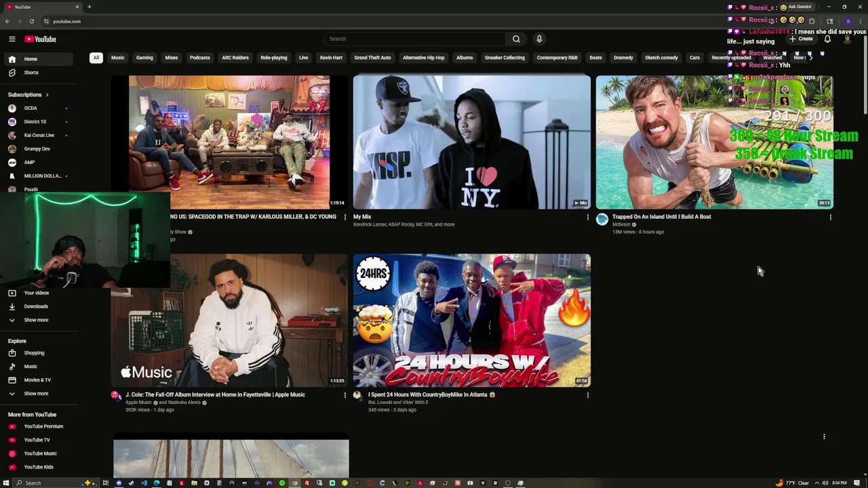
Task: Open the Windows Start menu
Action: tap(6, 483)
